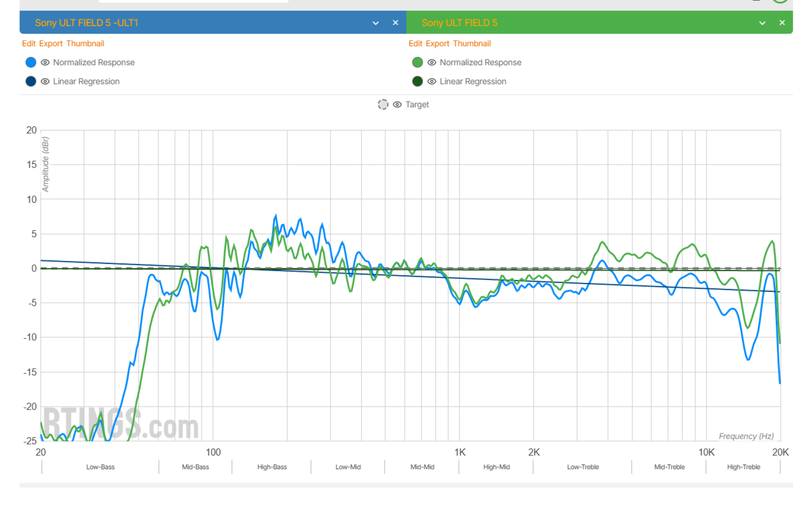Click Export link under blue panel
812x506 pixels.
click(51, 44)
